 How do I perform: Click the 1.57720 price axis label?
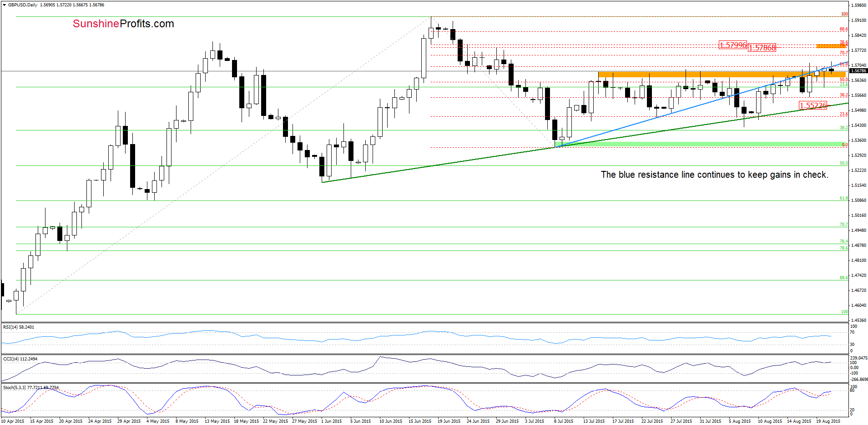pyautogui.click(x=859, y=50)
